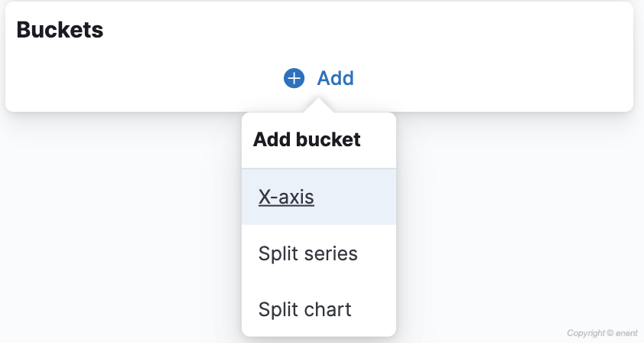Select the last menu entry, Split chart
Image resolution: width=644 pixels, height=343 pixels.
[319, 309]
